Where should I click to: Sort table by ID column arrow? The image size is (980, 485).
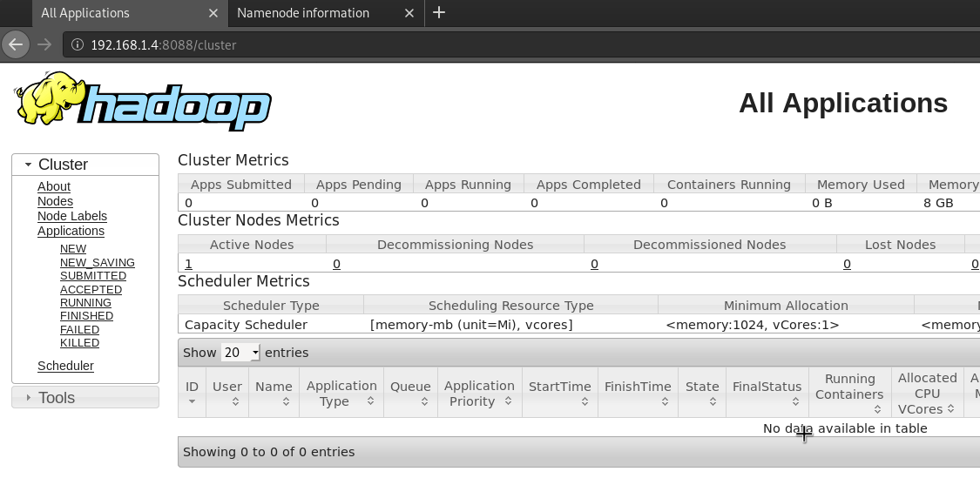(x=193, y=401)
